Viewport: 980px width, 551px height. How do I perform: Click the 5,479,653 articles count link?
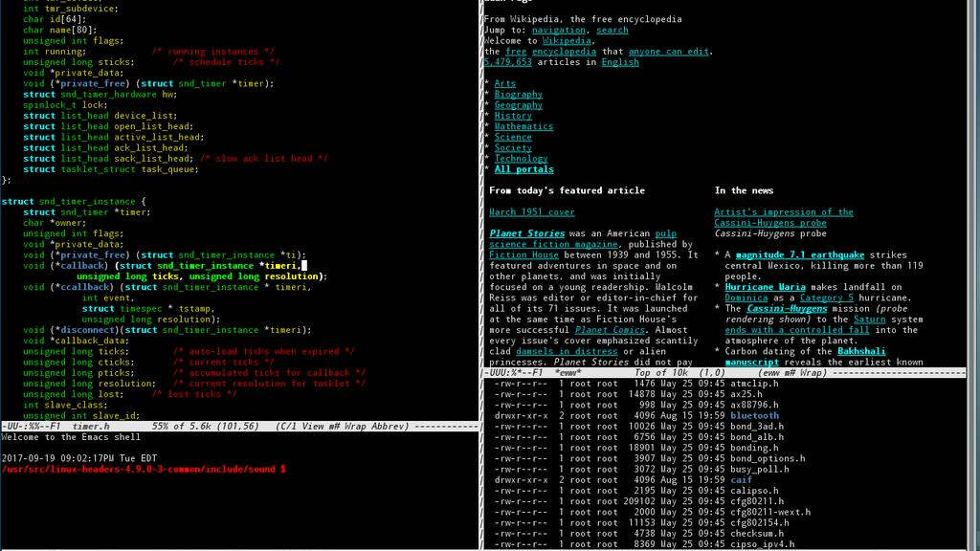(x=507, y=62)
